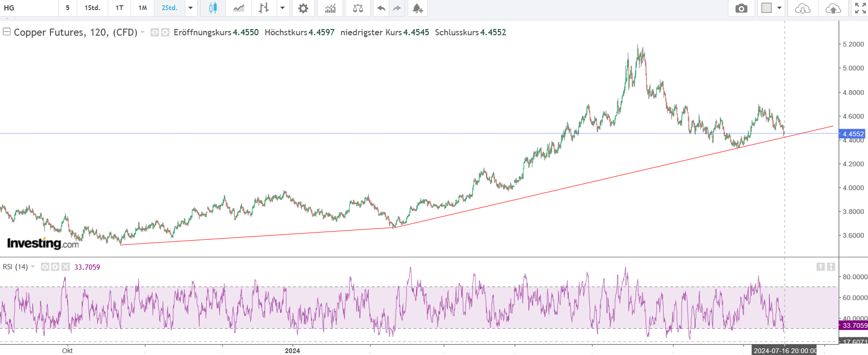Click the Eröffnungskurs value 4.4550
Image resolution: width=868 pixels, height=355 pixels.
coord(246,32)
